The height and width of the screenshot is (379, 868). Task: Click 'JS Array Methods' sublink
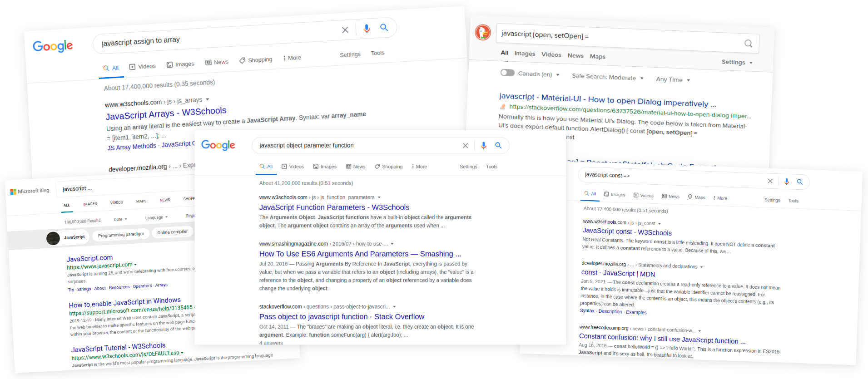point(132,147)
